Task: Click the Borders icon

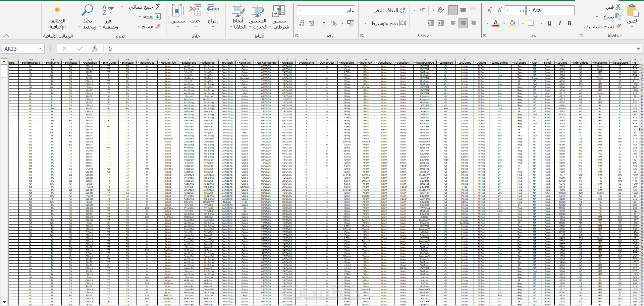Action: point(531,23)
